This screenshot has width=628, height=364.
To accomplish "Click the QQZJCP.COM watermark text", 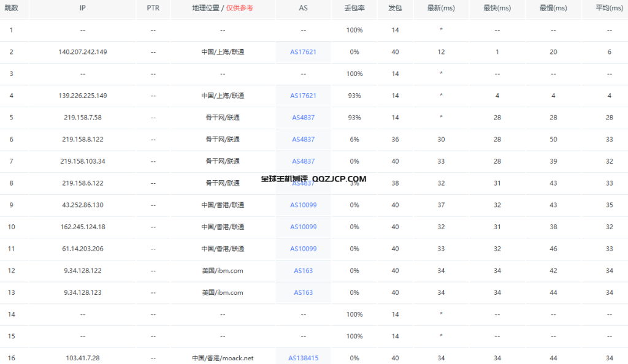I will point(339,178).
